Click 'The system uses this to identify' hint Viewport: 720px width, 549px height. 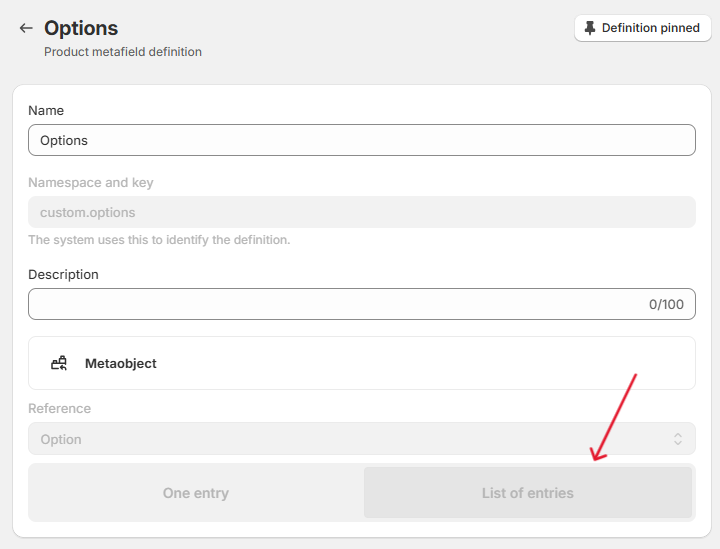click(x=159, y=240)
